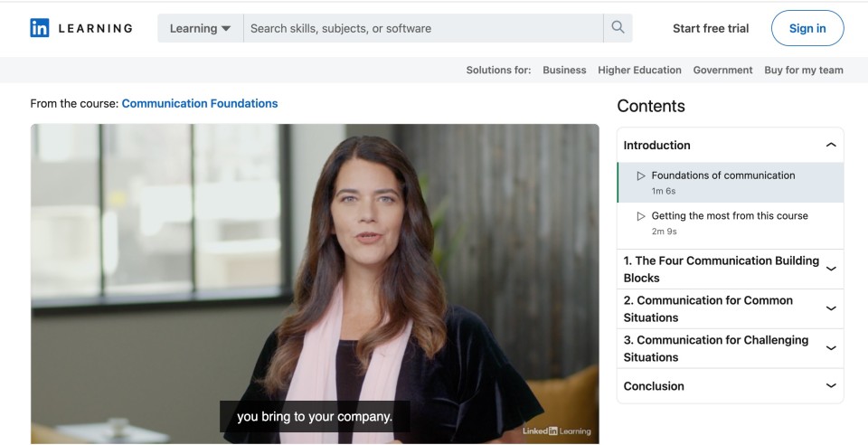
Task: Select Higher Education solutions link
Action: (639, 71)
